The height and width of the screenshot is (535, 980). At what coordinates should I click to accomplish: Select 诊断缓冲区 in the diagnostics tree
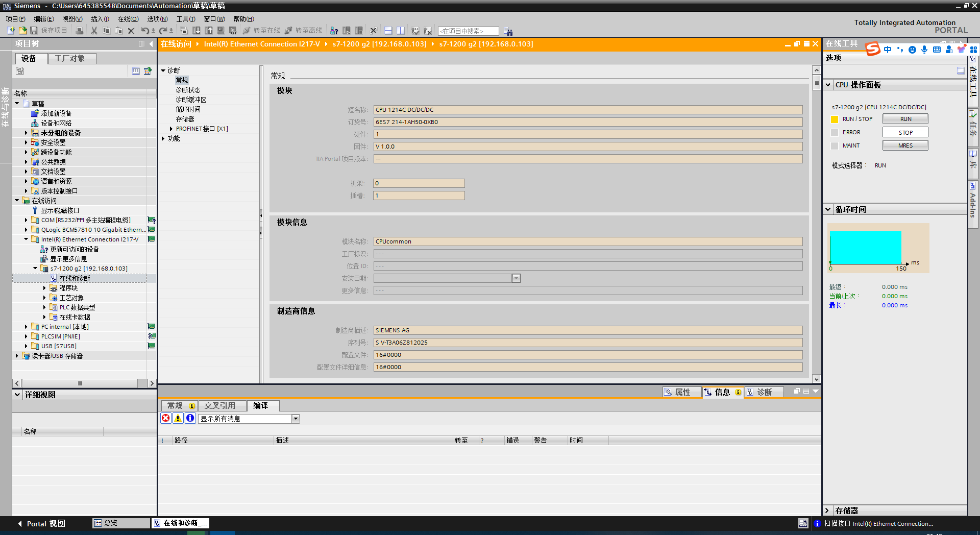click(x=191, y=100)
